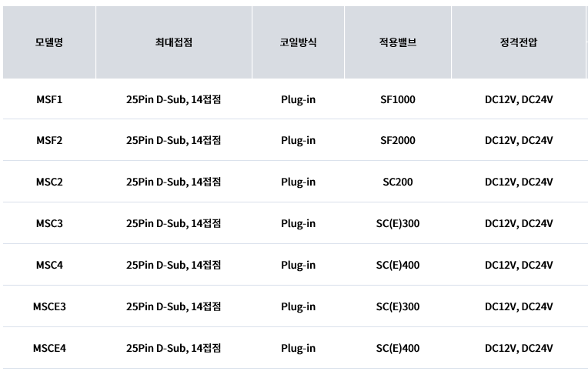The image size is (588, 378).
Task: Click Plug-in cell in MSCE4 row
Action: (298, 349)
